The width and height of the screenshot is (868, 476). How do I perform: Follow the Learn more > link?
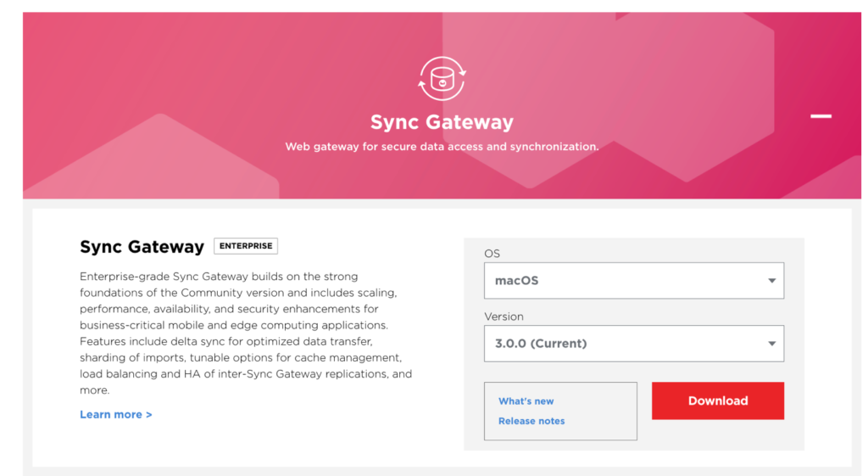[115, 415]
